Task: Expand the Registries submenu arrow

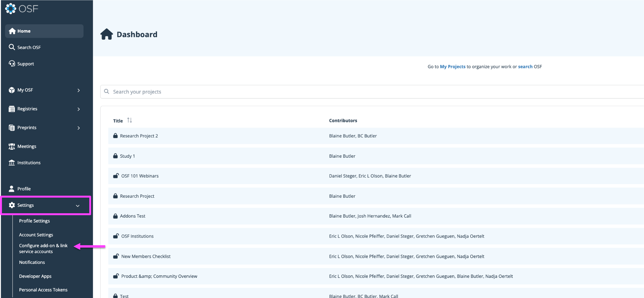Action: (79, 109)
